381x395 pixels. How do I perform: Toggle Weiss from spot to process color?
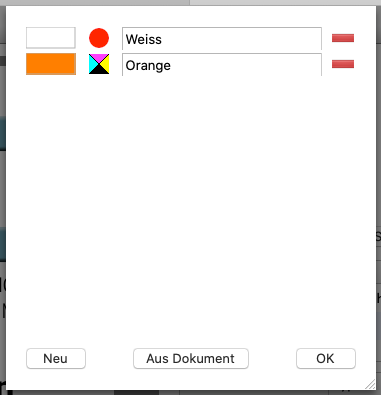click(x=99, y=38)
